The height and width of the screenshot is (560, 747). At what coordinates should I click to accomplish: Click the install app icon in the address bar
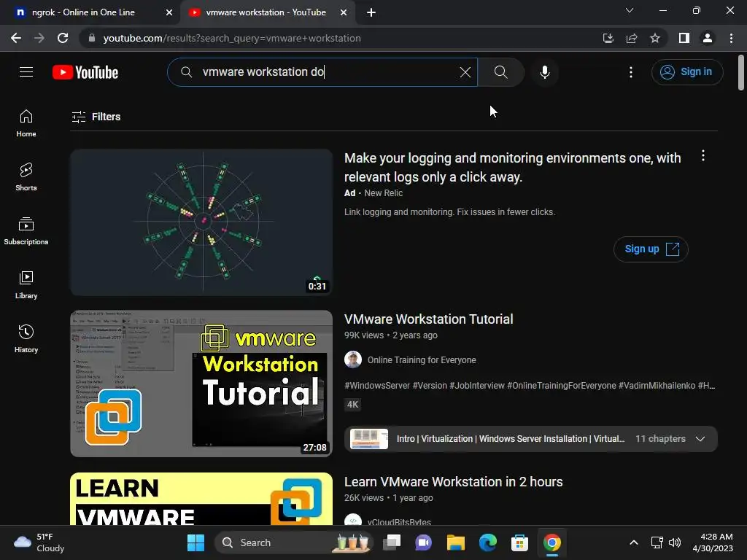(608, 38)
